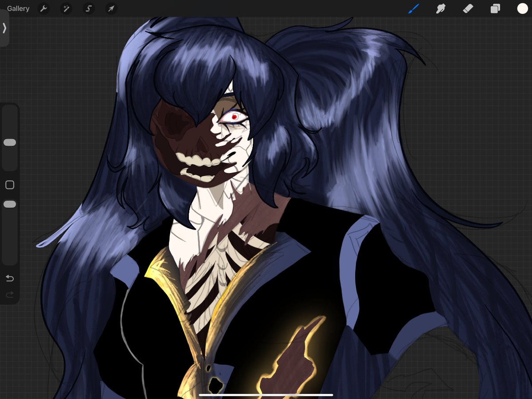
Task: Select the Eraser tool
Action: 468,8
